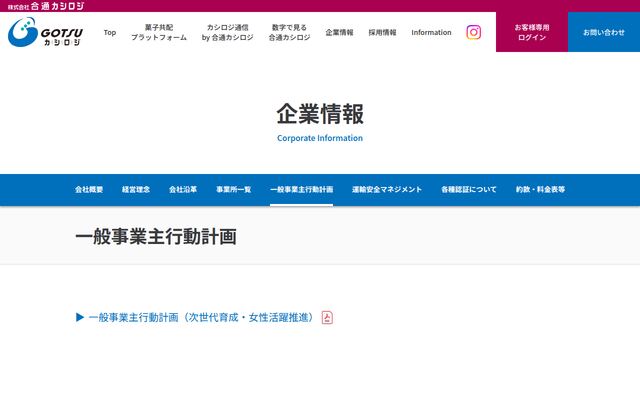This screenshot has height=400, width=640.
Task: Click the 企業情報 page title
Action: [x=320, y=114]
